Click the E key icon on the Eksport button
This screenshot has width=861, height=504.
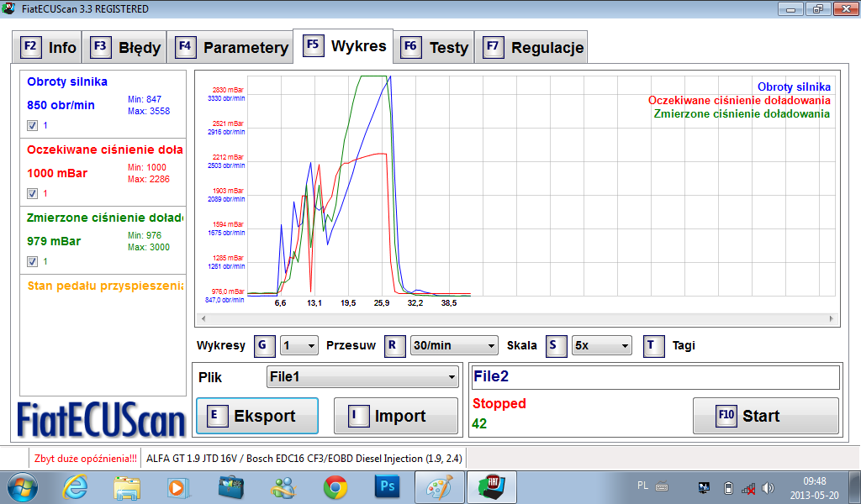point(216,417)
